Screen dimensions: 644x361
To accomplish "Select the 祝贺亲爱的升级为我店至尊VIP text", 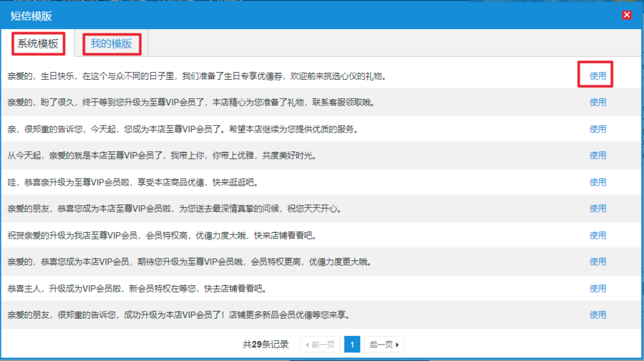I will pyautogui.click(x=162, y=236).
